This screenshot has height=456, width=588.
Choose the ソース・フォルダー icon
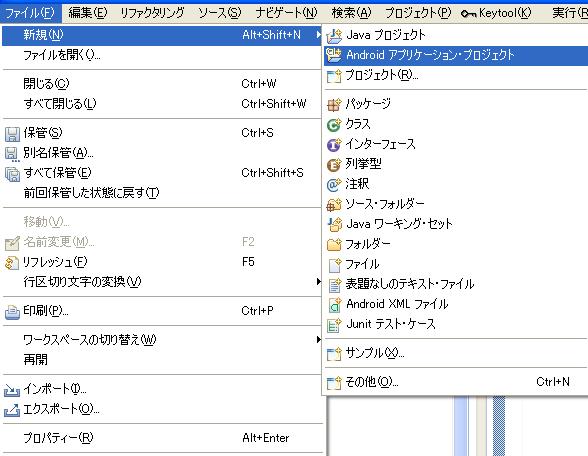pyautogui.click(x=334, y=204)
